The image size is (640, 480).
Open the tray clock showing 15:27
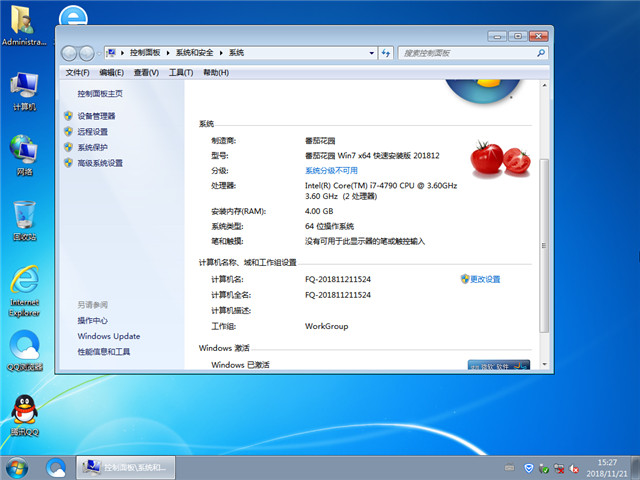607,468
